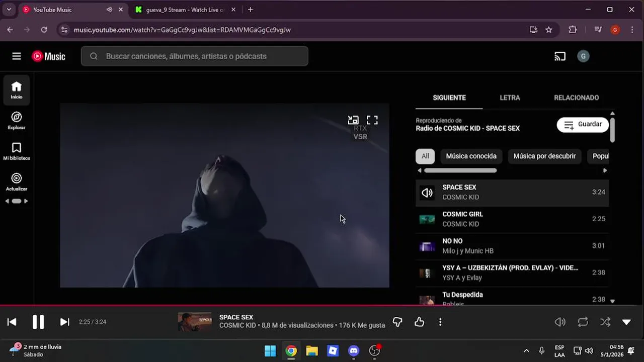Play COSMIC GIRL from the queue
Viewport: 644px width, 362px height.
512,219
